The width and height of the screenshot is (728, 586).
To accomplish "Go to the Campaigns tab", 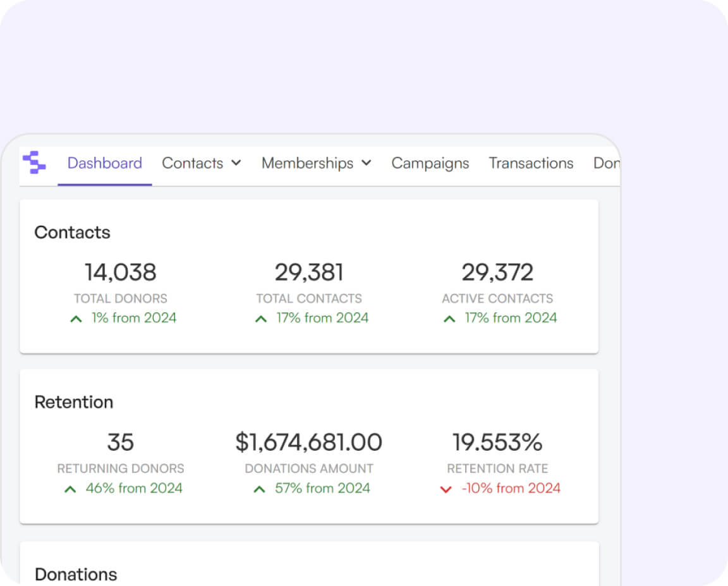I will [x=430, y=164].
